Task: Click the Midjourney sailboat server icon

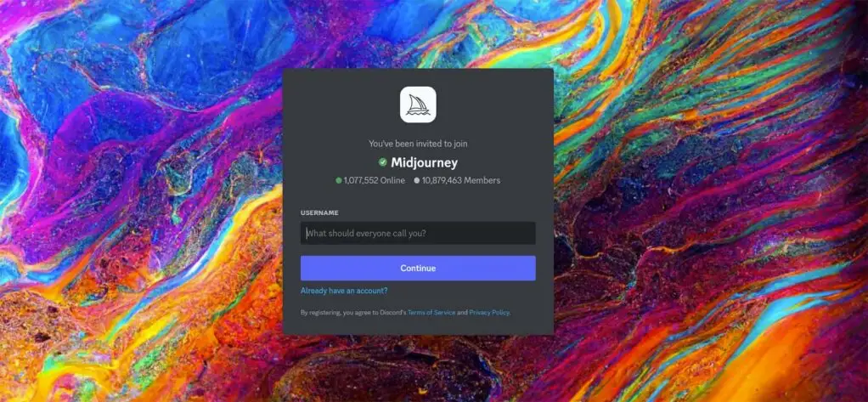Action: click(418, 105)
